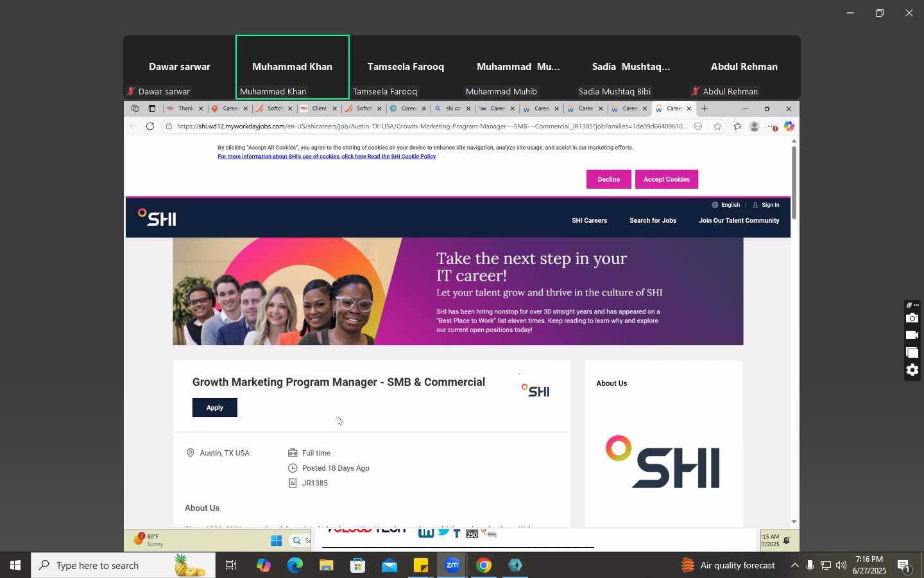The height and width of the screenshot is (578, 924).
Task: Reload the shared browser page
Action: 150,127
